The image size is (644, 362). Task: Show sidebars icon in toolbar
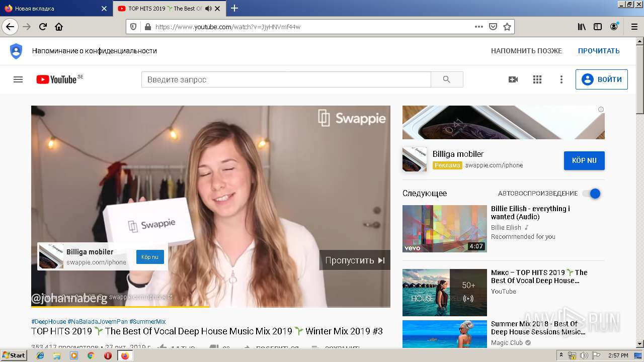point(598,27)
